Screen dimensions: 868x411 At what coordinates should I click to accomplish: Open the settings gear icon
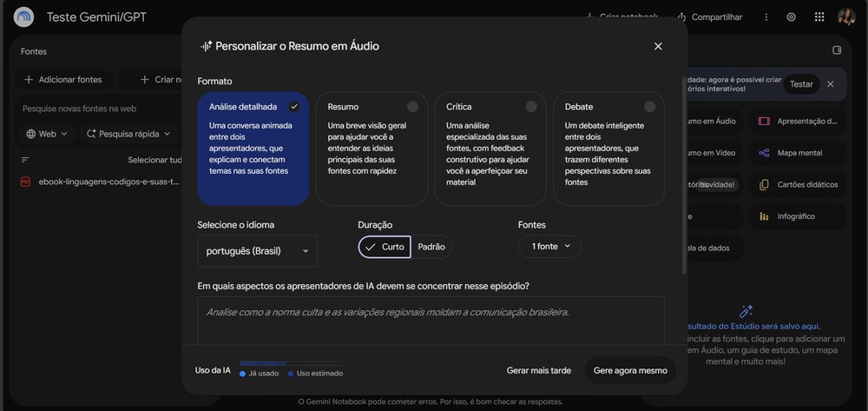point(791,17)
